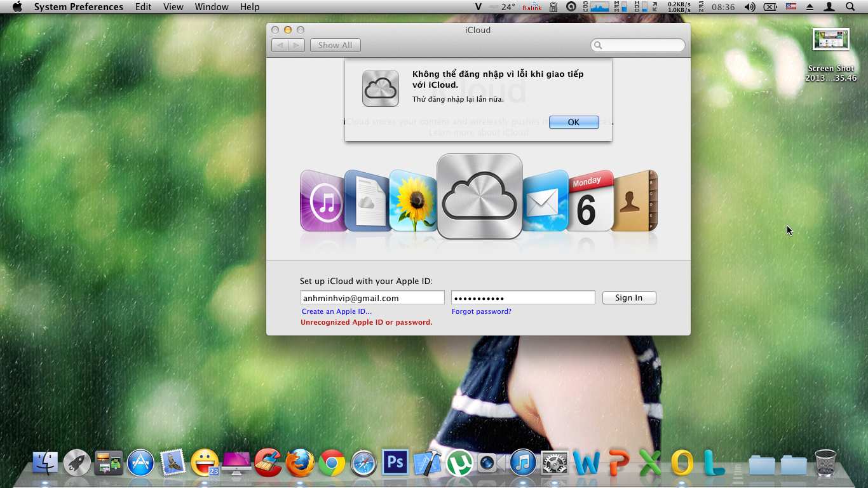This screenshot has width=868, height=488.
Task: Click the password field
Action: (523, 298)
